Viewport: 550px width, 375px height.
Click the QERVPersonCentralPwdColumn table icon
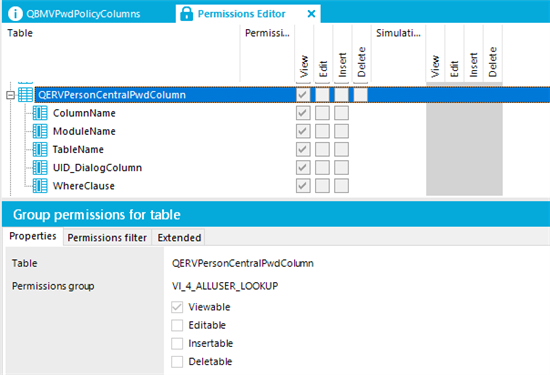point(25,95)
